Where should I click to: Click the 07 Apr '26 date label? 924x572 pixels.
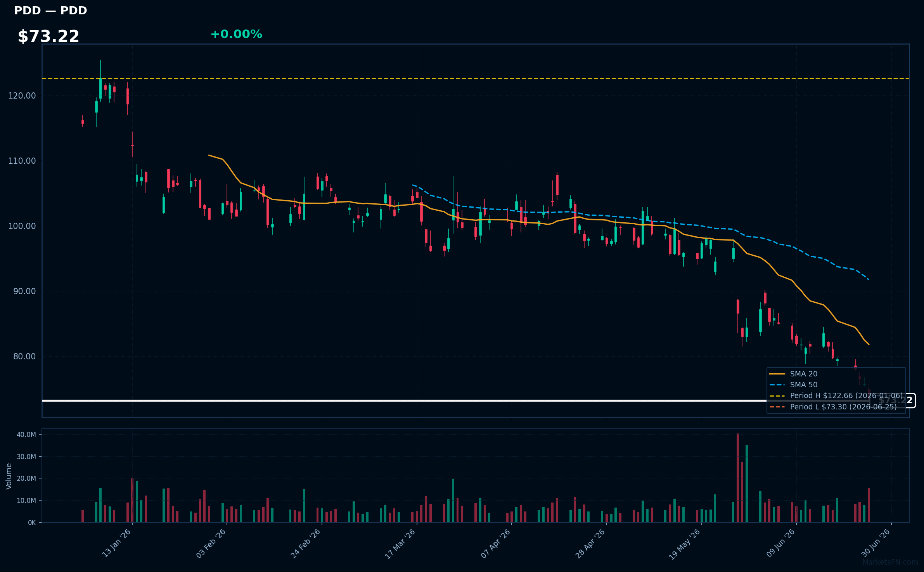(496, 543)
